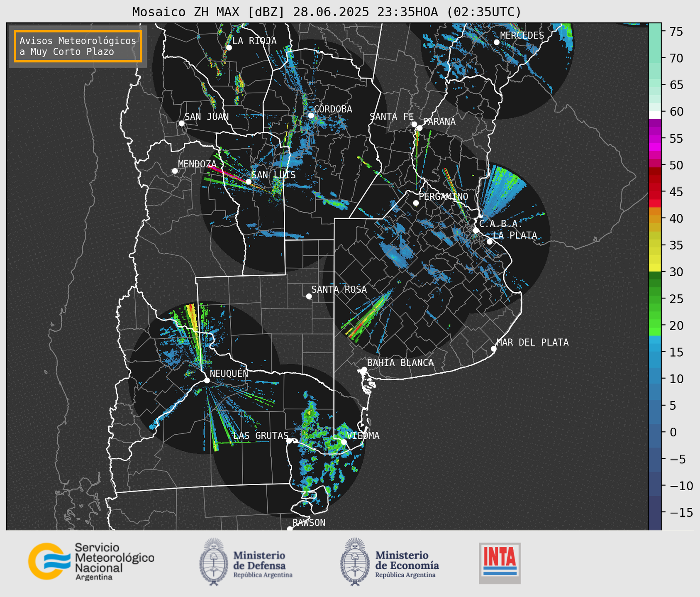Screen dimensions: 700x597
Task: Select the CÓRDOBA city marker
Action: pyautogui.click(x=311, y=115)
